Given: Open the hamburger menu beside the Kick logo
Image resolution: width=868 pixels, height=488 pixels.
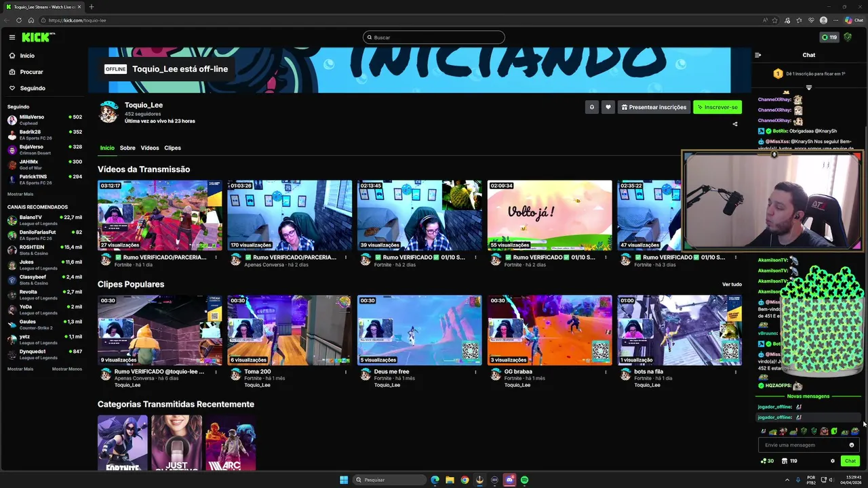Looking at the screenshot, I should 12,37.
